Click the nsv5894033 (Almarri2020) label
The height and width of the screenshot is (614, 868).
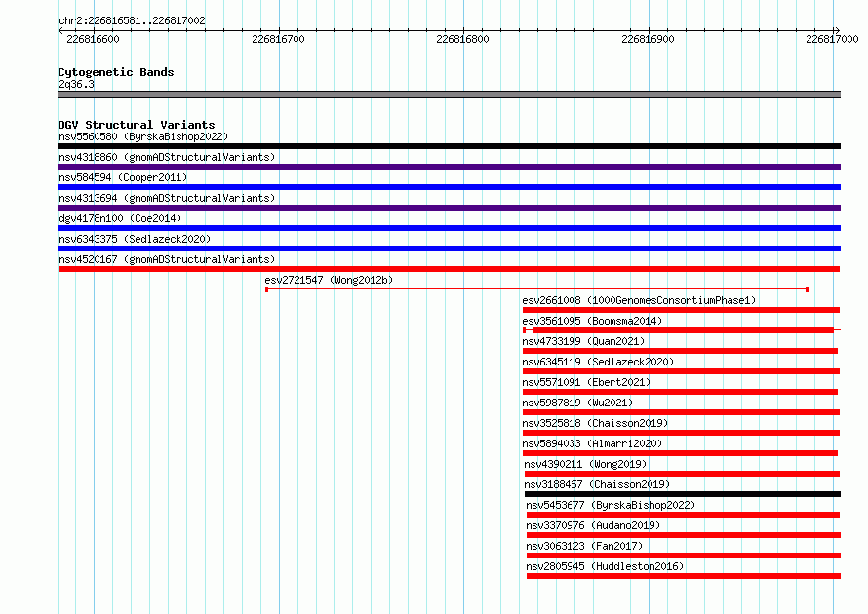[x=592, y=443]
